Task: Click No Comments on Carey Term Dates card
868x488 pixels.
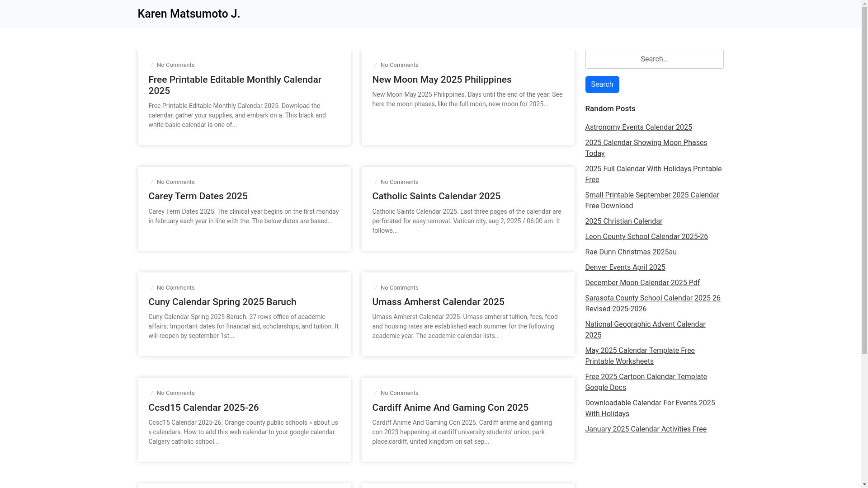Action: 175,182
